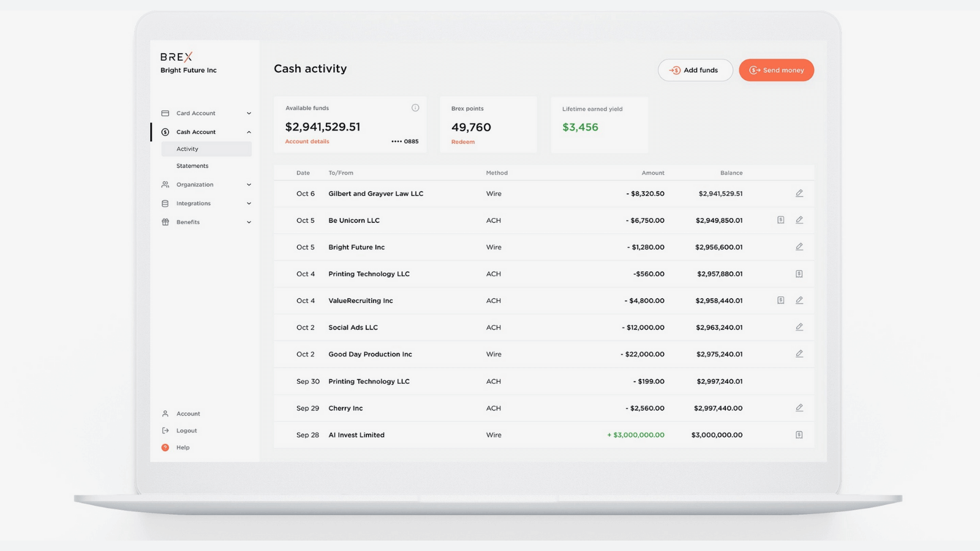Image resolution: width=980 pixels, height=551 pixels.
Task: Click the To/From column header
Action: tap(341, 173)
